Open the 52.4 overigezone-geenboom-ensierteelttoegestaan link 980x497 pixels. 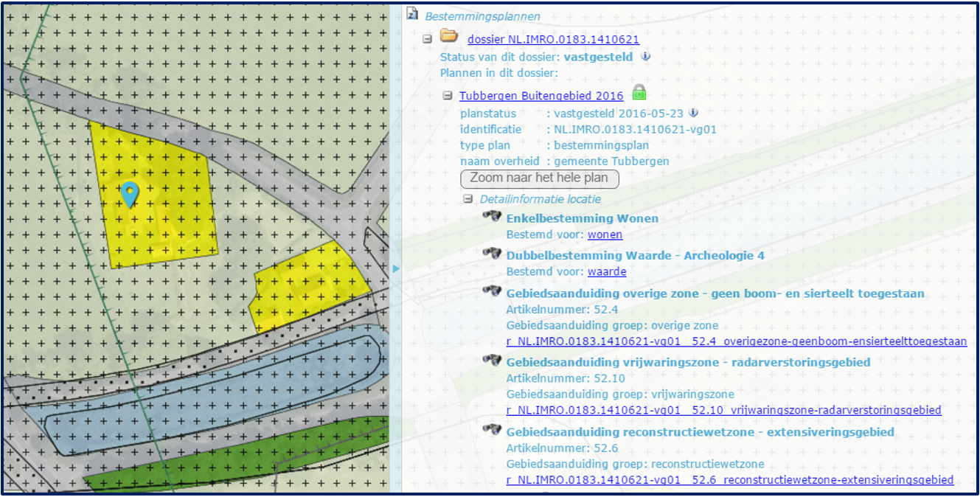point(737,341)
